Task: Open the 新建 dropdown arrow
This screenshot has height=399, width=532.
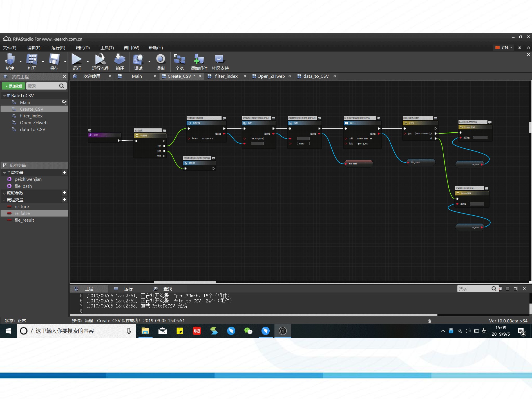Action: tap(21, 61)
